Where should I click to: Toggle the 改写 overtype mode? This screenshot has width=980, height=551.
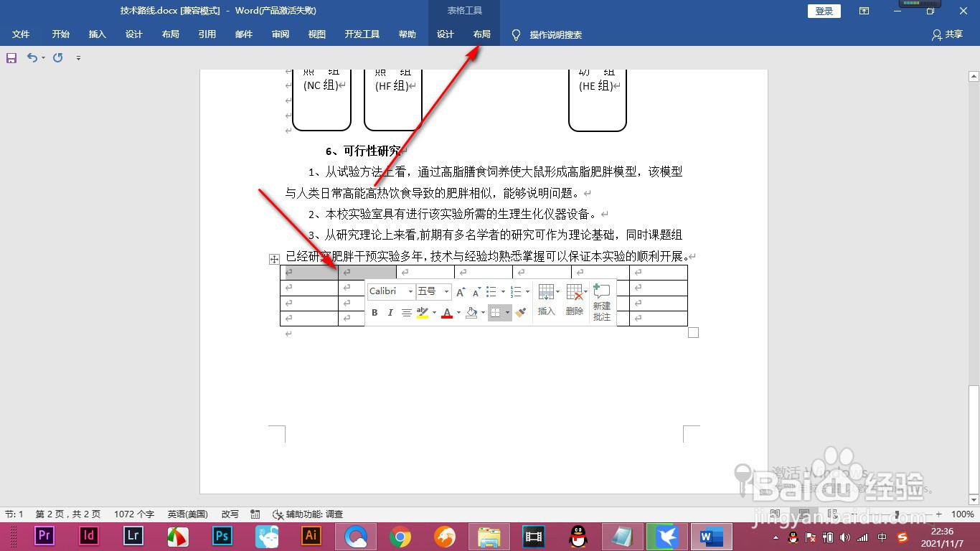pyautogui.click(x=230, y=514)
